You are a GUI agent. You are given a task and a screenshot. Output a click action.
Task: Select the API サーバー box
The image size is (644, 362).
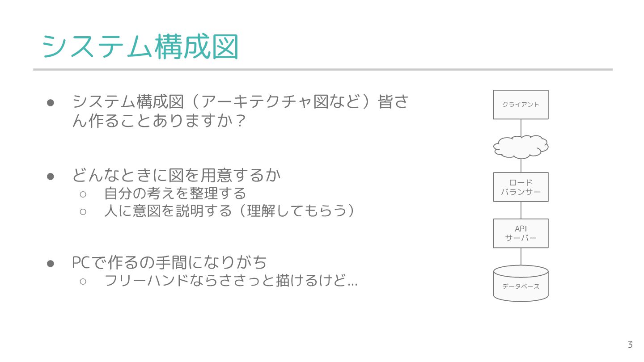521,233
